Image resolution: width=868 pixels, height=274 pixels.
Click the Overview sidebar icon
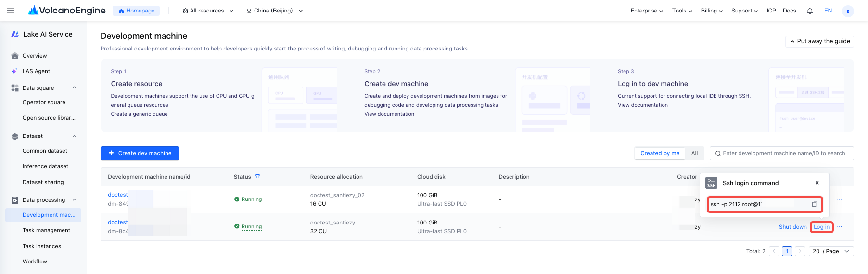[14, 56]
